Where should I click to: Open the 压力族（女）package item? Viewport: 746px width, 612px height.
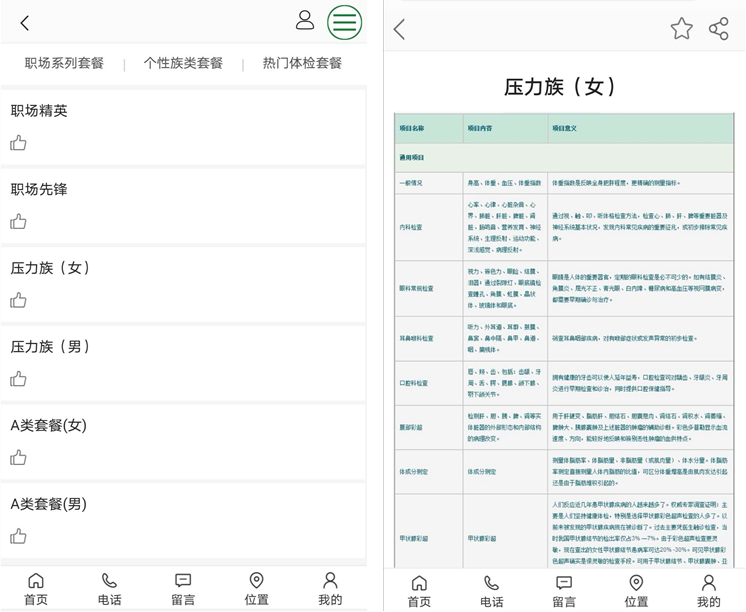coord(50,268)
